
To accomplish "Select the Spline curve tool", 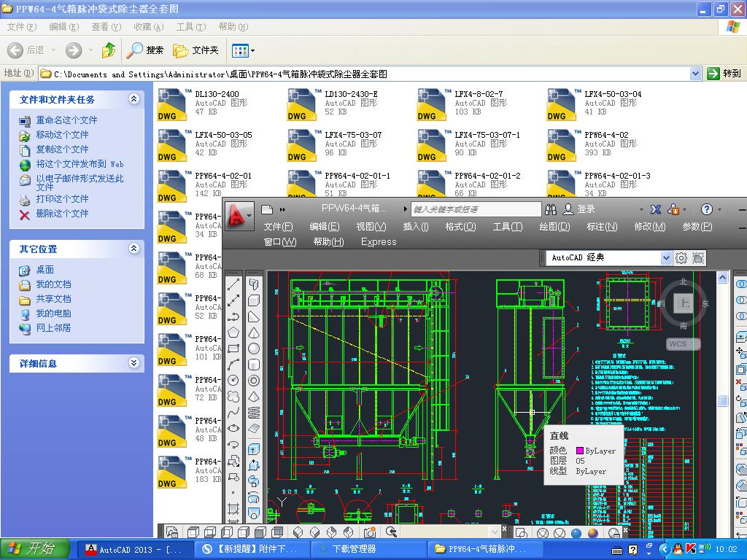I will (x=233, y=413).
